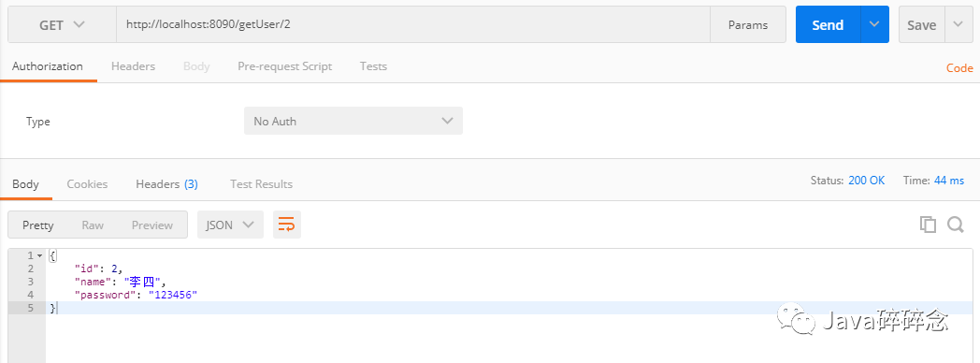
Task: Toggle line wrap icon next to JSON
Action: (x=286, y=225)
